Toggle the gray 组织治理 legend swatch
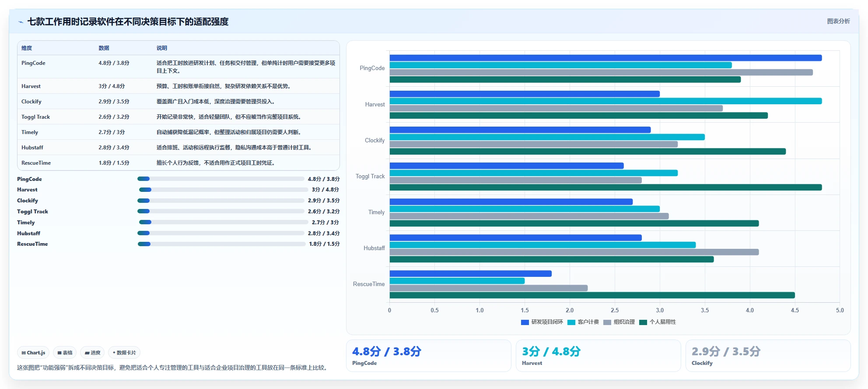The height and width of the screenshot is (389, 868). [x=607, y=322]
